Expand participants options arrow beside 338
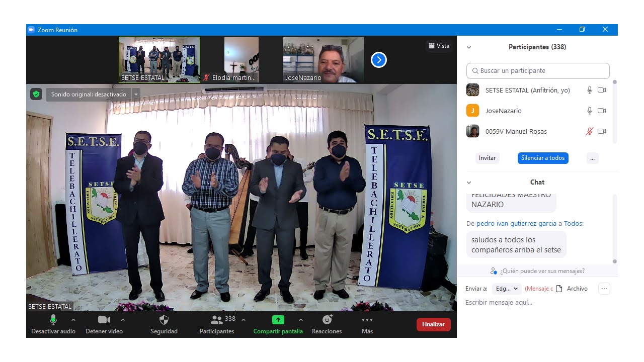Image resolution: width=644 pixels, height=362 pixels. pyautogui.click(x=244, y=320)
